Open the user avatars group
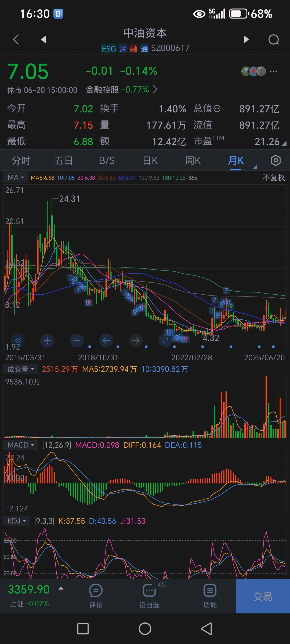 253,71
